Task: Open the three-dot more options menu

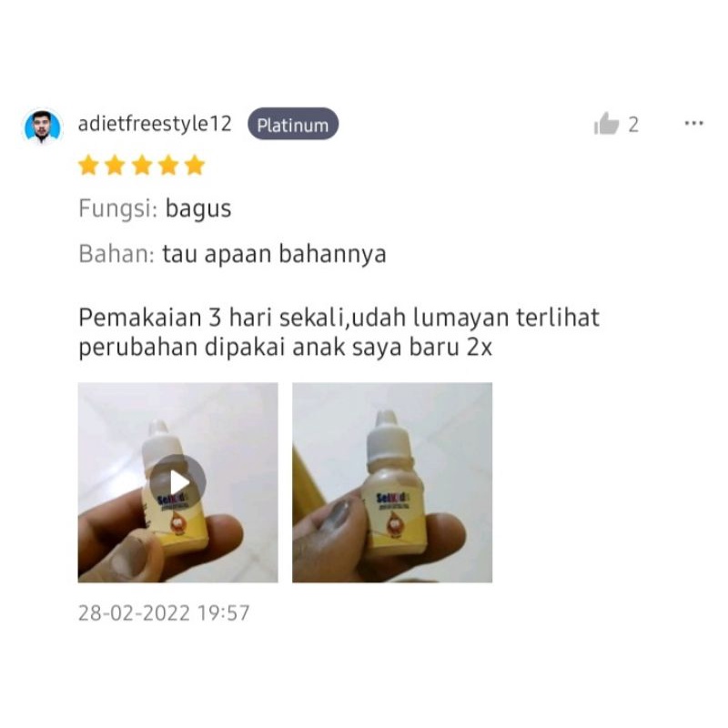Action: click(x=693, y=123)
